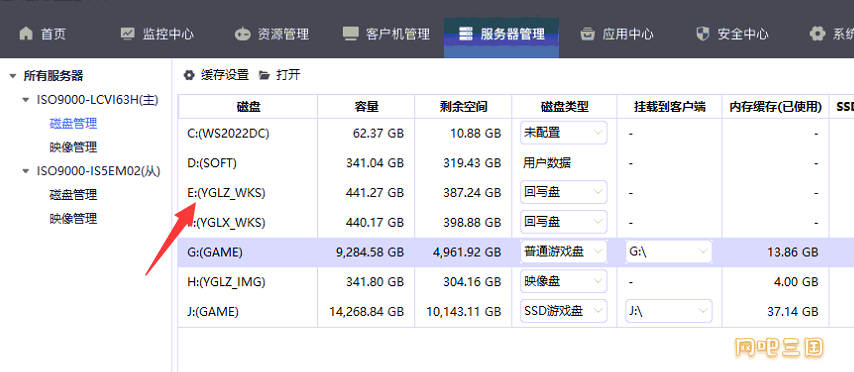This screenshot has height=372, width=854.
Task: Select the D:(SOFT) disk row
Action: point(516,163)
